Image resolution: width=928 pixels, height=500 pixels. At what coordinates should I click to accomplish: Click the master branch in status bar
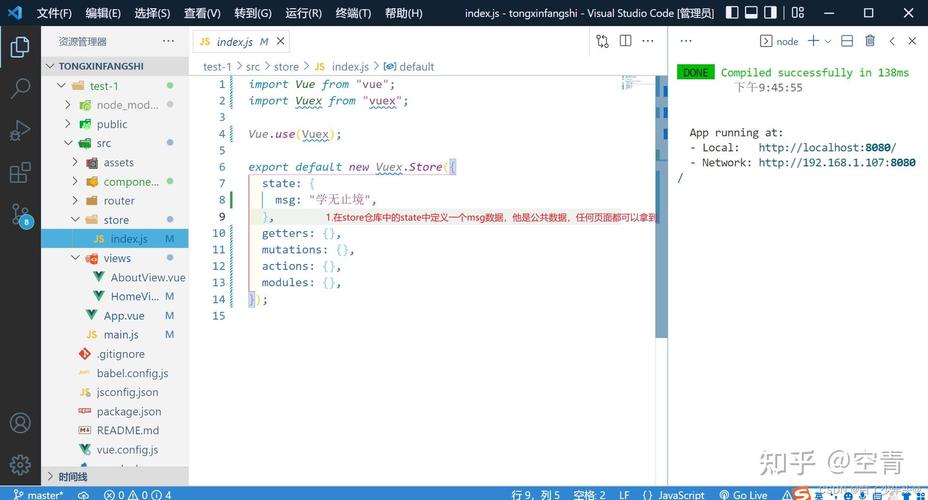coord(38,495)
